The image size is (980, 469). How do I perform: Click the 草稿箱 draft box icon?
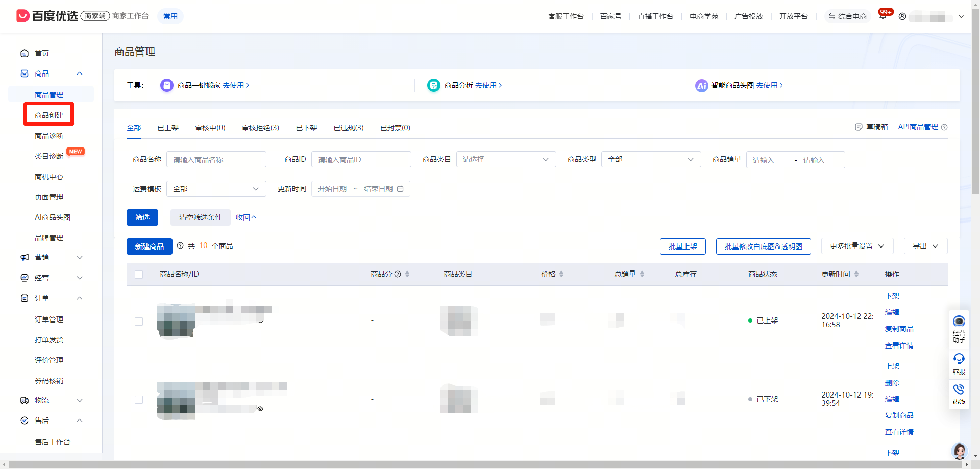tap(859, 127)
